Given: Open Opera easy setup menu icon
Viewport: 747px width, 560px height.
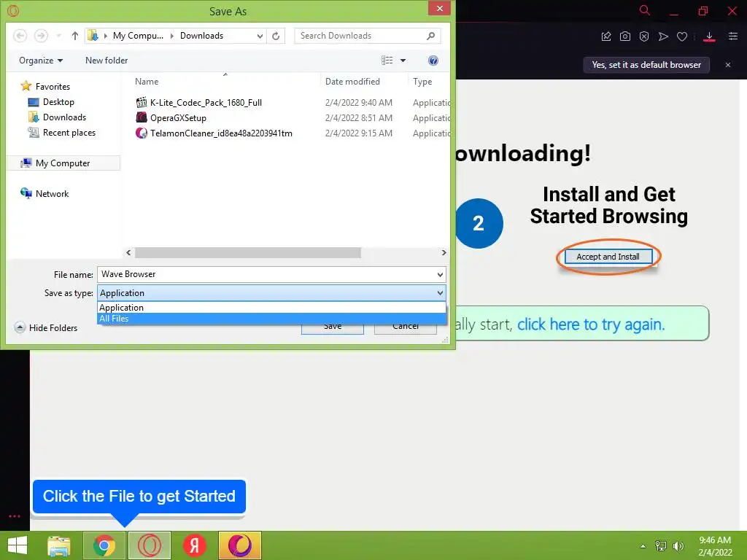Looking at the screenshot, I should pos(733,36).
